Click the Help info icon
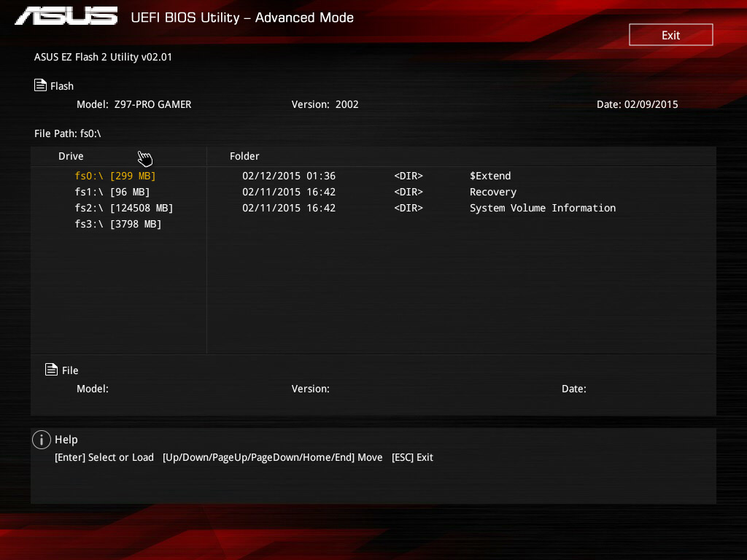This screenshot has width=747, height=560. [42, 440]
